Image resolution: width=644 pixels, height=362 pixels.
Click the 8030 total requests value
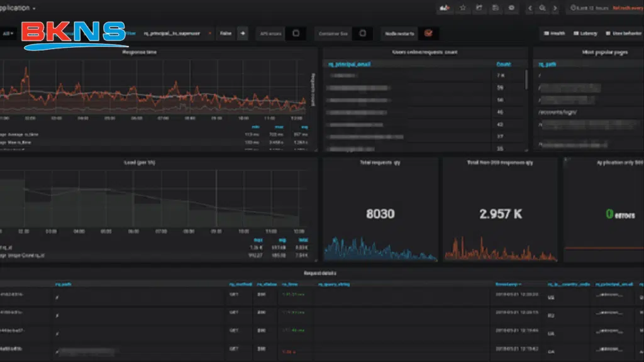click(x=380, y=214)
